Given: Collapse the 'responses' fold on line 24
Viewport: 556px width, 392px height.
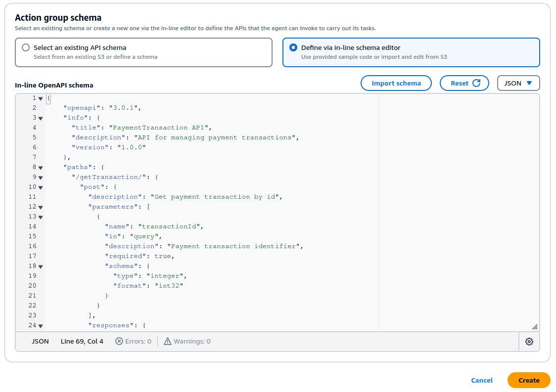Looking at the screenshot, I should click(40, 325).
